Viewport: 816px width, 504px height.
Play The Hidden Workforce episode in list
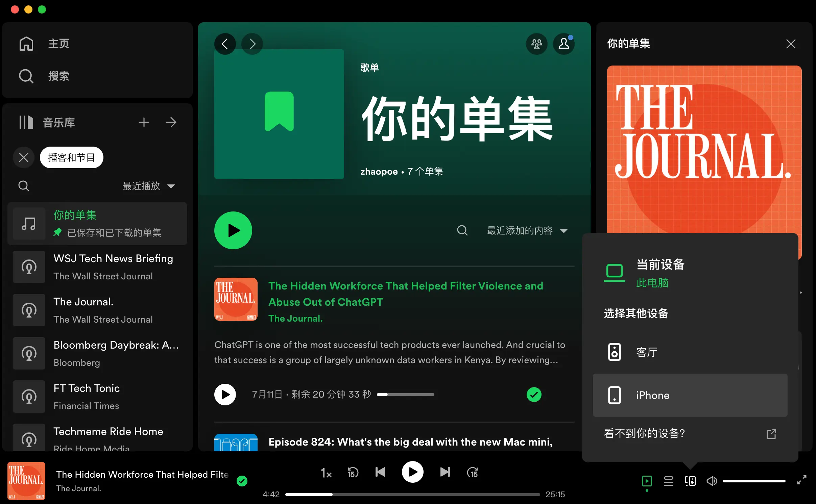coord(225,395)
